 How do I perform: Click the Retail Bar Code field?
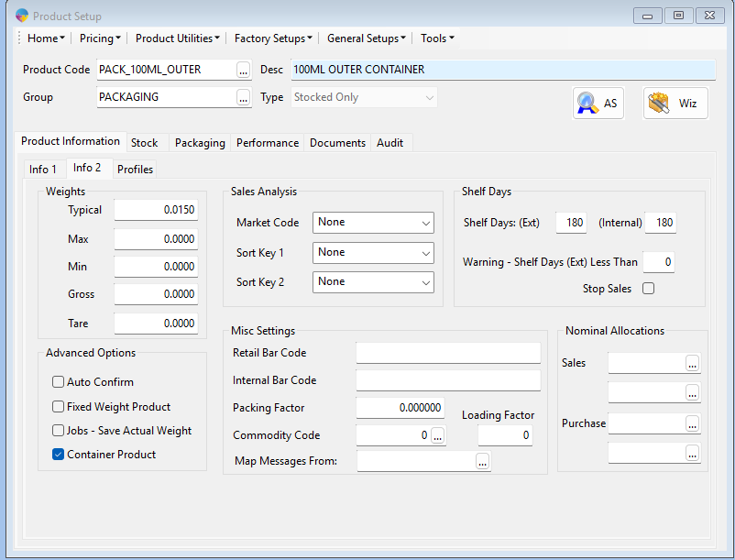448,354
